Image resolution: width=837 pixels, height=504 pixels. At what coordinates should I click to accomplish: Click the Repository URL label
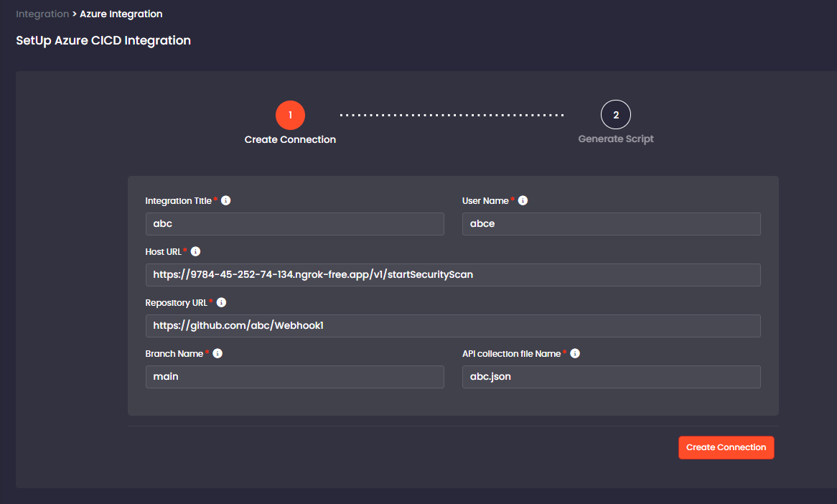[x=176, y=303]
